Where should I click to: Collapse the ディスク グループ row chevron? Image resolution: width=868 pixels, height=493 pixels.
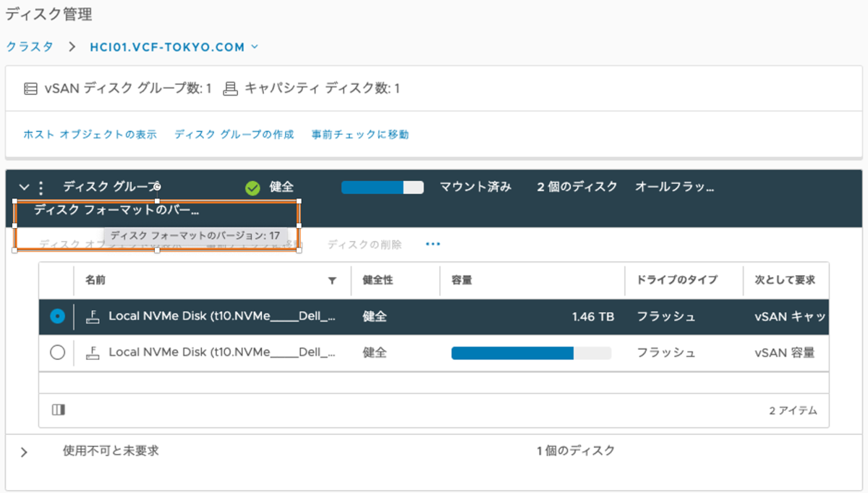23,187
